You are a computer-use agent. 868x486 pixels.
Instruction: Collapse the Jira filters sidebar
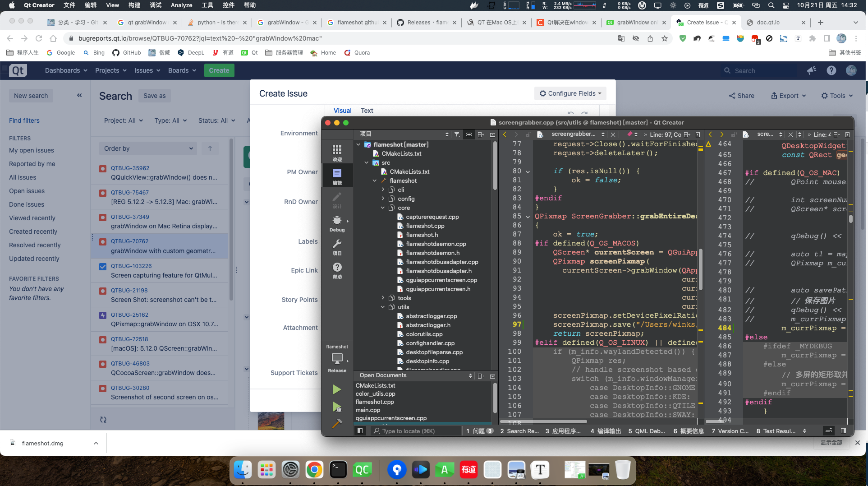coord(79,95)
